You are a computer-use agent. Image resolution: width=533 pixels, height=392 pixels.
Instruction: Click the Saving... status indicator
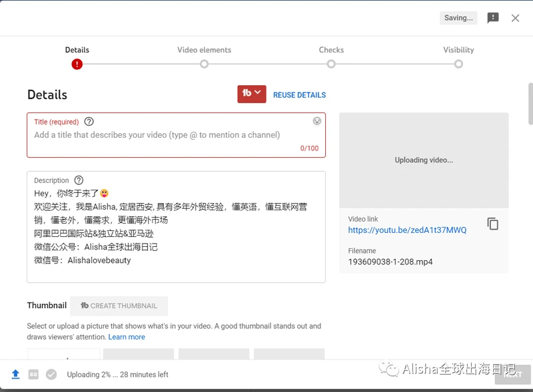coord(458,18)
